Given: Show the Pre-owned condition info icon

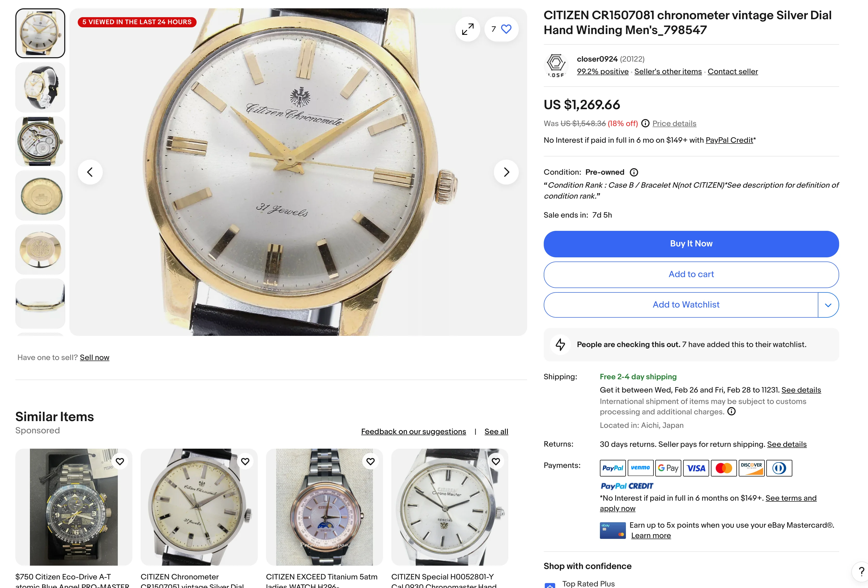Looking at the screenshot, I should click(x=634, y=172).
